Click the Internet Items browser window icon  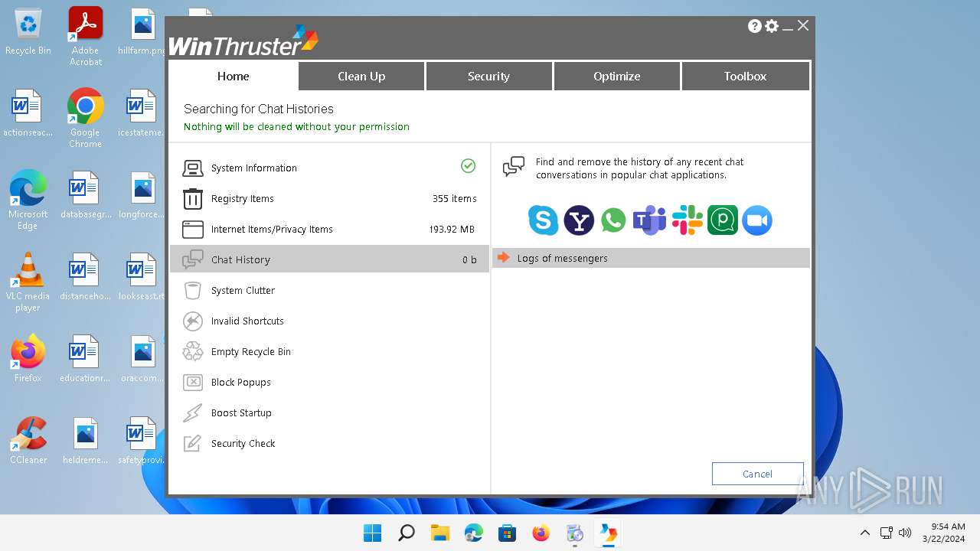pyautogui.click(x=193, y=230)
